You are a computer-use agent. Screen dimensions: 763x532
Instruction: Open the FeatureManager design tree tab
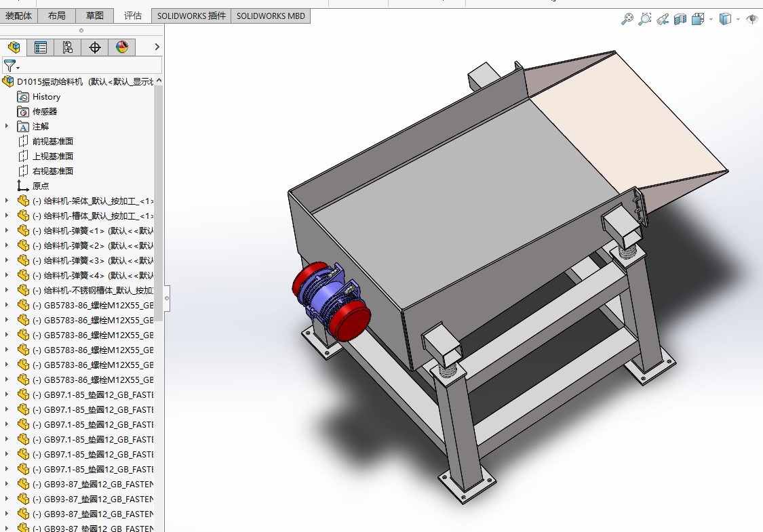14,47
